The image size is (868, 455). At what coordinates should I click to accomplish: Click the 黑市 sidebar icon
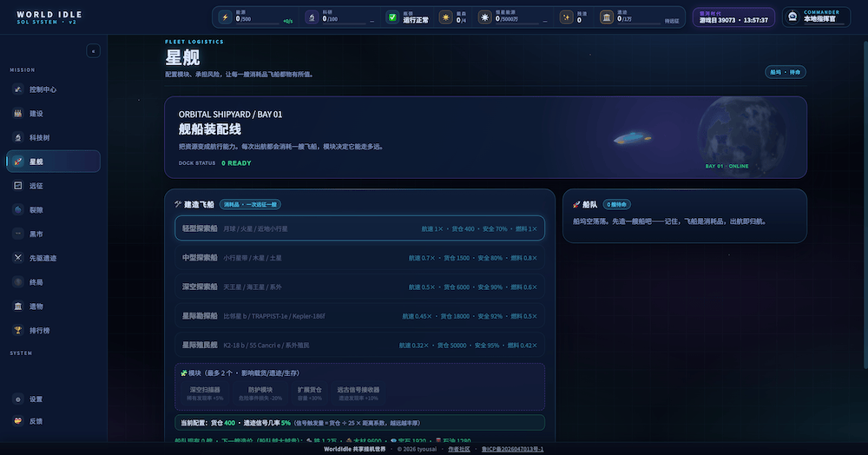point(17,234)
